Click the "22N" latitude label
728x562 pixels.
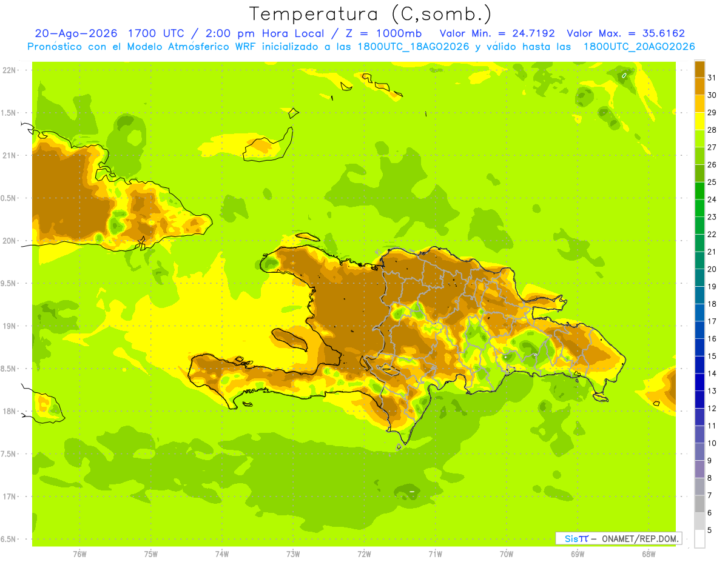point(10,70)
